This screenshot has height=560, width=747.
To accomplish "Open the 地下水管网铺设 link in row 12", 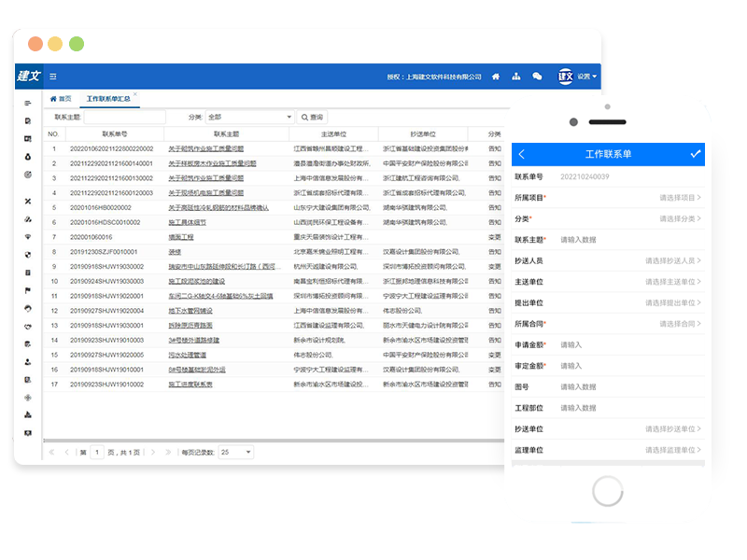I will [190, 311].
